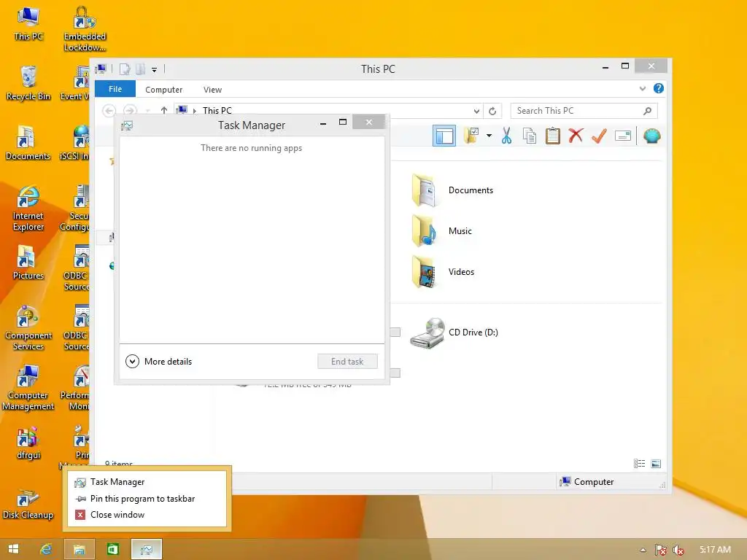Click the Rename envelope-style icon
Viewport: 747px width, 560px height.
[623, 136]
